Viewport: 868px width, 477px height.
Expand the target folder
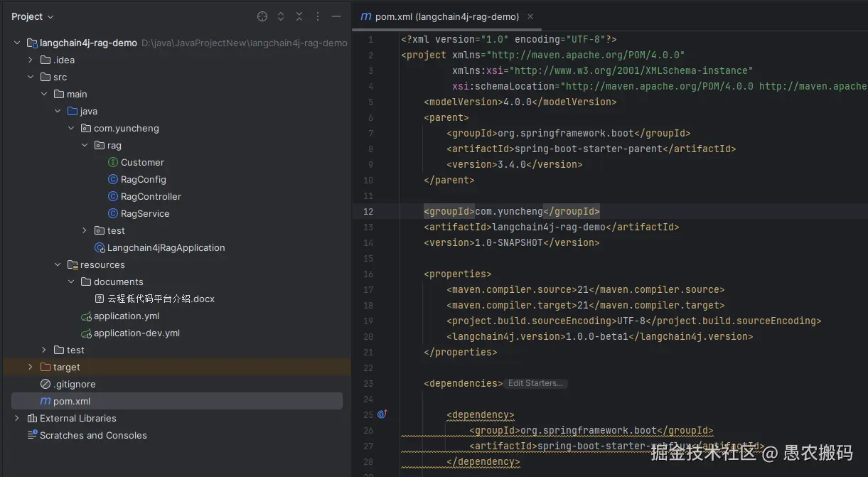[31, 367]
